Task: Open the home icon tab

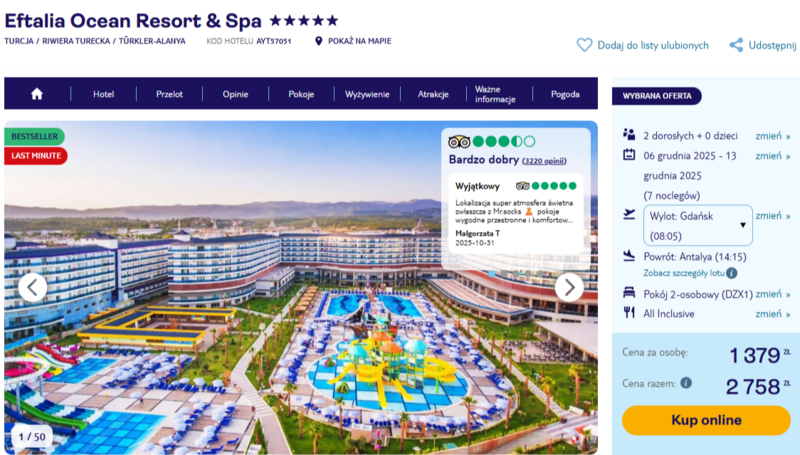Action: pyautogui.click(x=37, y=94)
